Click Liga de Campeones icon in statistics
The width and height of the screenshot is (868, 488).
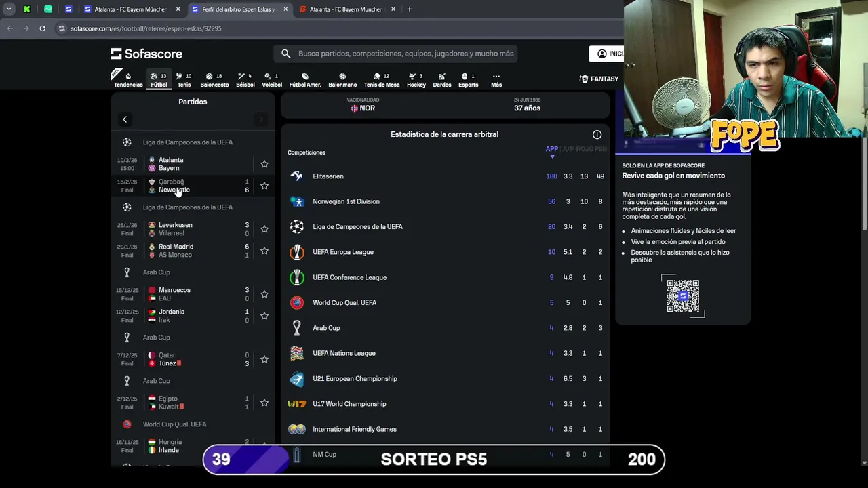296,226
